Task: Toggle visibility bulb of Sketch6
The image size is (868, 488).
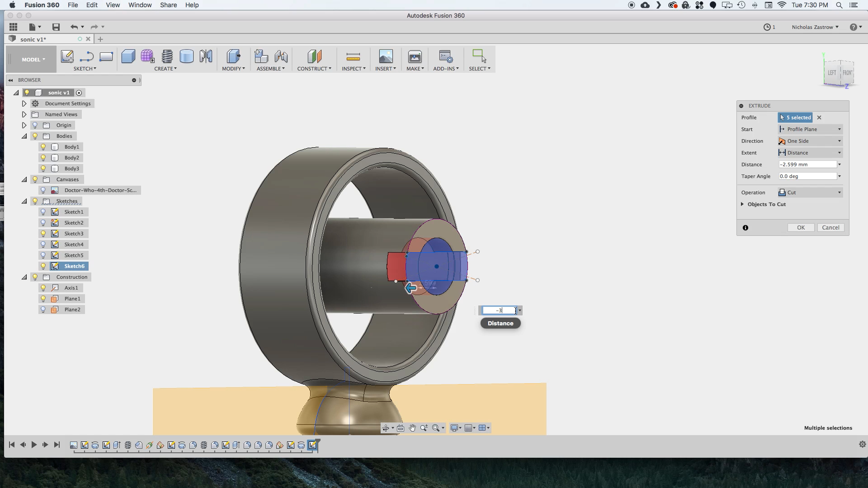Action: pyautogui.click(x=43, y=266)
